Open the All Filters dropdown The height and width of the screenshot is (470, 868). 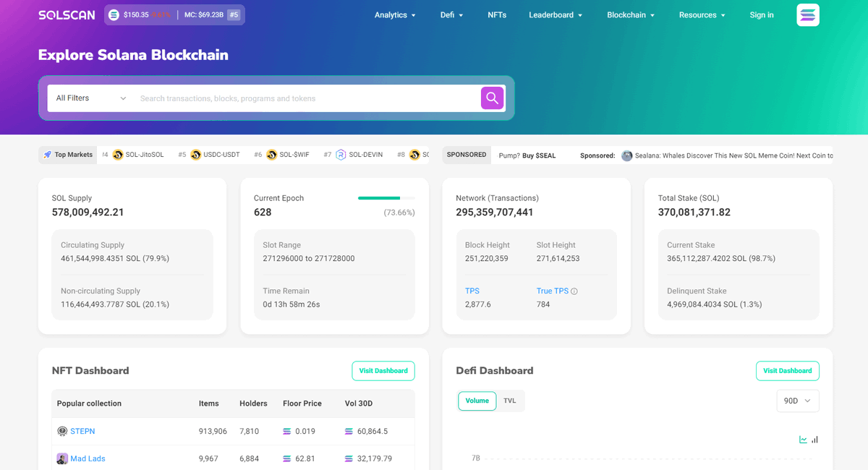tap(90, 98)
